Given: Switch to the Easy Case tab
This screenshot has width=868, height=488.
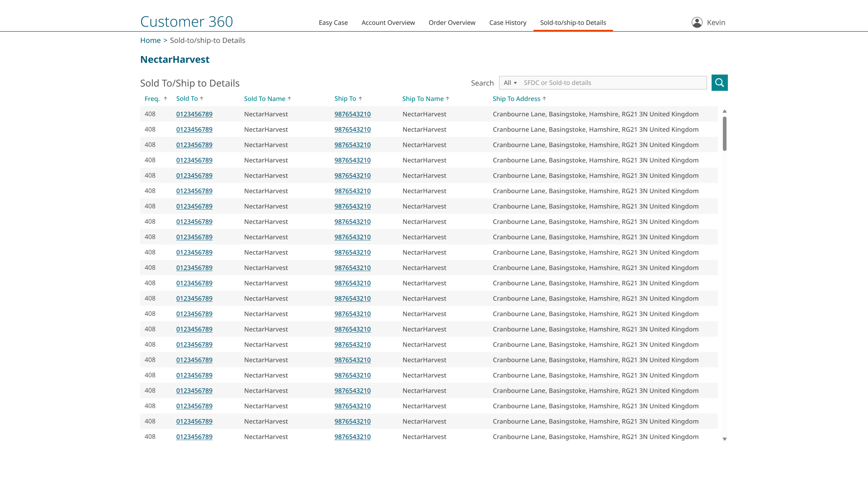Looking at the screenshot, I should [333, 23].
